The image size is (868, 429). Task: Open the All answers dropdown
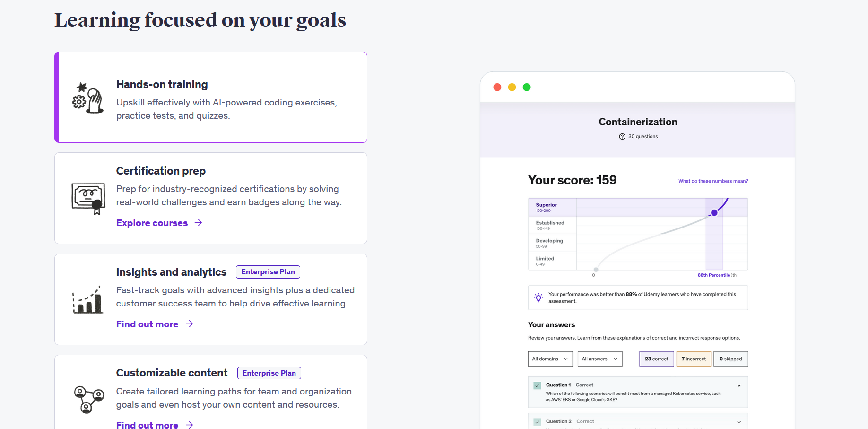click(600, 359)
